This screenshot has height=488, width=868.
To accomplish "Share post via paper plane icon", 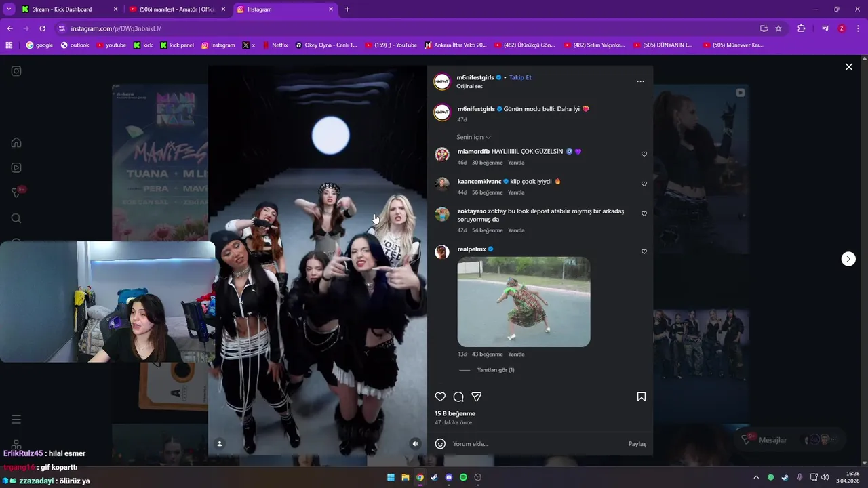I will pyautogui.click(x=477, y=396).
